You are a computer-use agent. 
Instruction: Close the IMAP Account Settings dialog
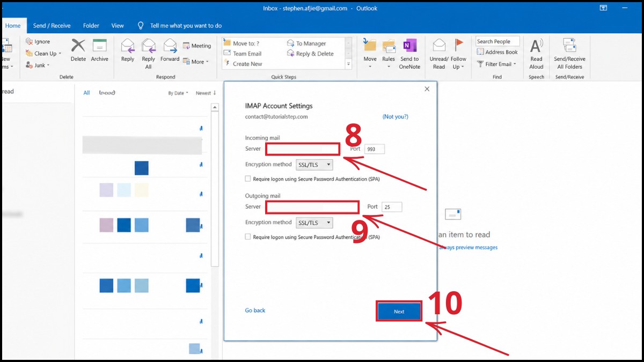tap(427, 89)
